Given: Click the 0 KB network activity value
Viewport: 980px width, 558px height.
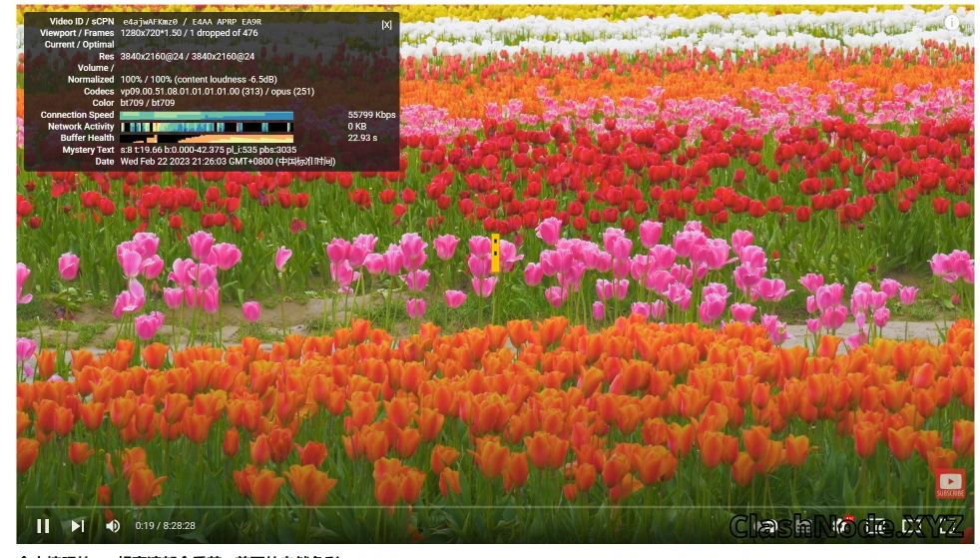Looking at the screenshot, I should (357, 126).
